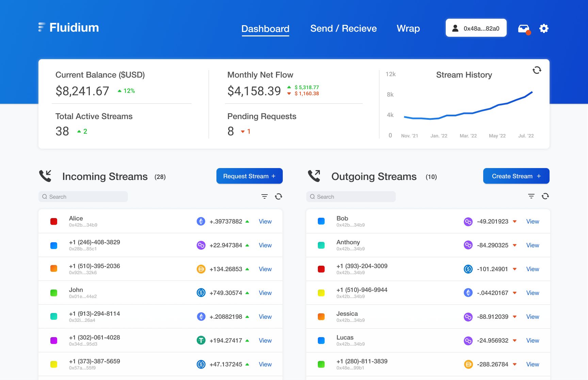Click the Ethereum icon next to +.20882198
The width and height of the screenshot is (588, 380).
coord(201,317)
